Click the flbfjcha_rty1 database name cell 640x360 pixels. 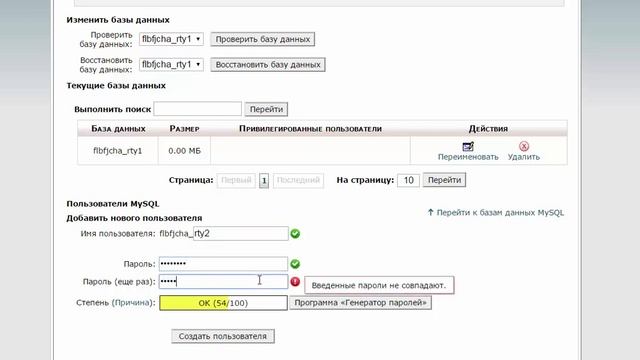click(x=118, y=151)
